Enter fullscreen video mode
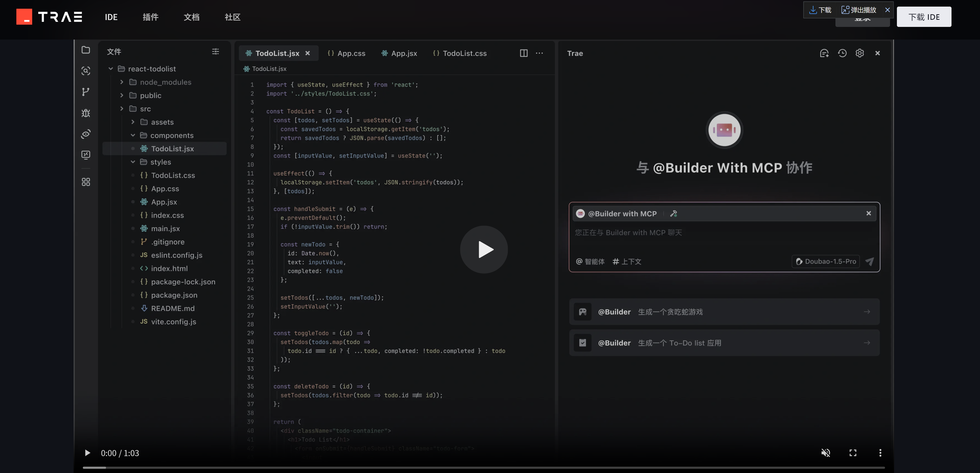 853,453
